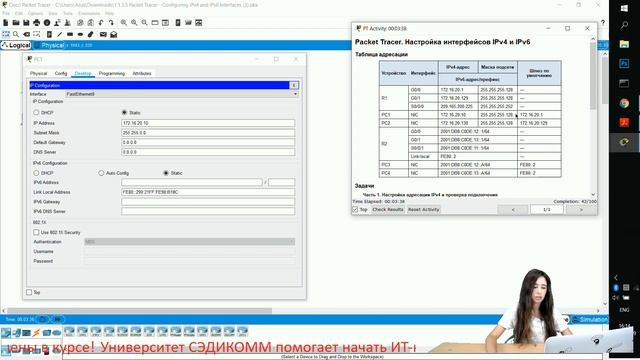The image size is (640, 360).
Task: Toggle Top checkbox in PT Activity window
Action: tap(355, 209)
